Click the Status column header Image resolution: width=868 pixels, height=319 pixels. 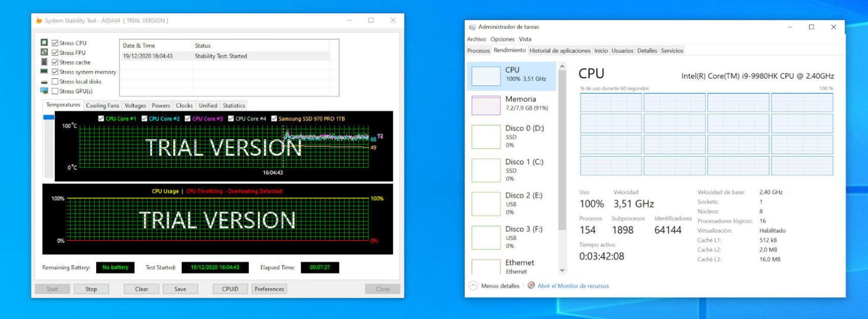pyautogui.click(x=261, y=45)
